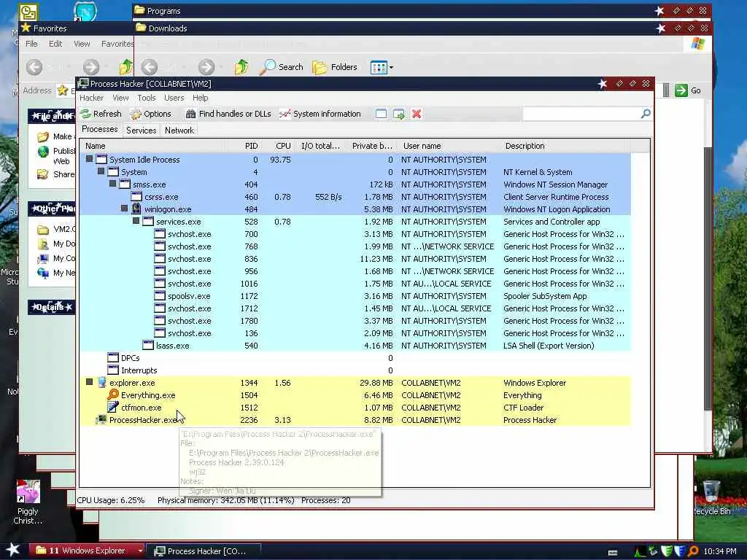The width and height of the screenshot is (747, 560).
Task: Sort by the Name column header
Action: (x=152, y=146)
